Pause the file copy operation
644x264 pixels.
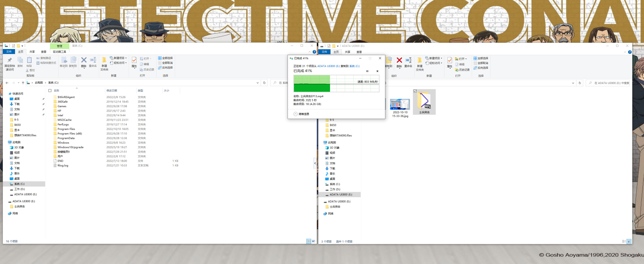(367, 71)
